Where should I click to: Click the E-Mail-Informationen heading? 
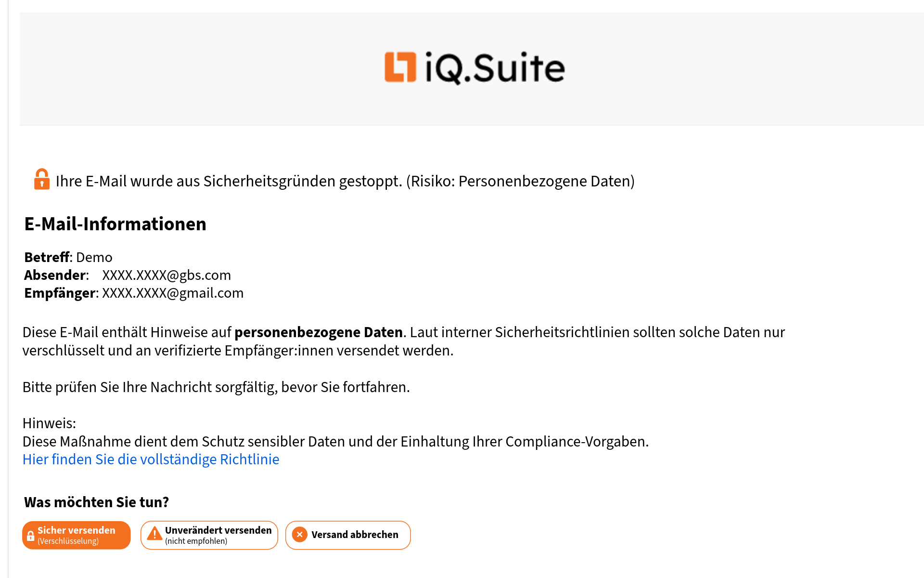[x=115, y=224]
